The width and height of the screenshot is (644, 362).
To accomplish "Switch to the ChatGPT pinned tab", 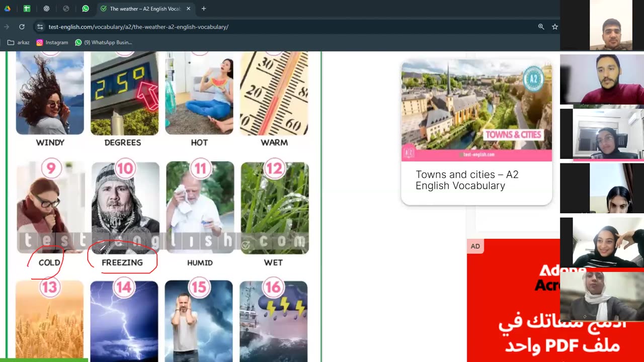I will pyautogui.click(x=46, y=9).
